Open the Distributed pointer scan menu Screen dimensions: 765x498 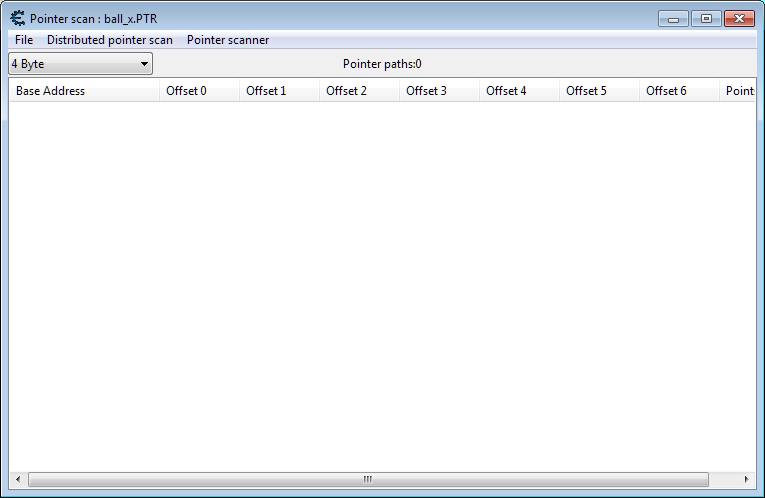pos(109,40)
